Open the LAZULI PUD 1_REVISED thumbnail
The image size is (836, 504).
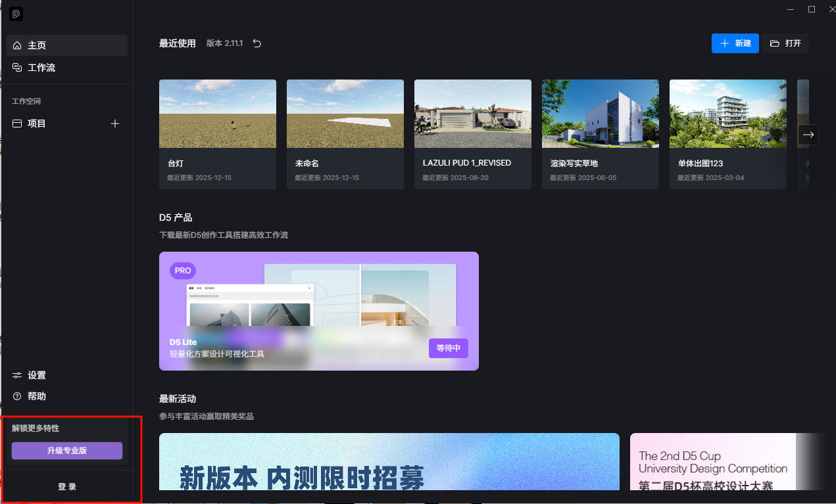pos(473,114)
